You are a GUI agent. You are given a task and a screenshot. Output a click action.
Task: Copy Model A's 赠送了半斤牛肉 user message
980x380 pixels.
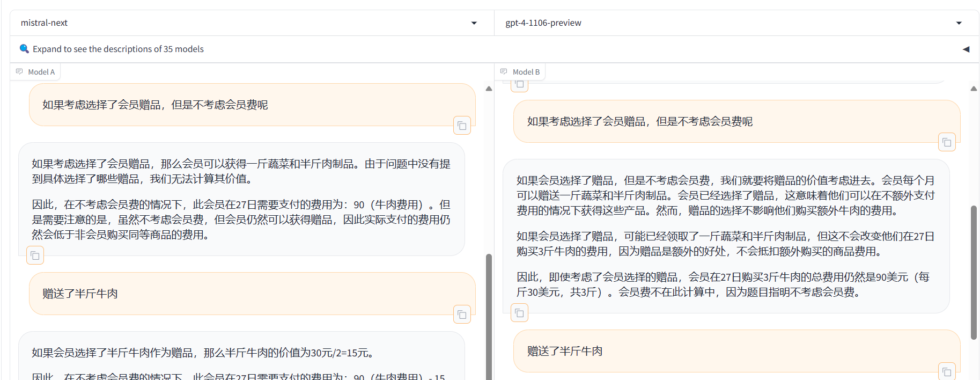[462, 315]
